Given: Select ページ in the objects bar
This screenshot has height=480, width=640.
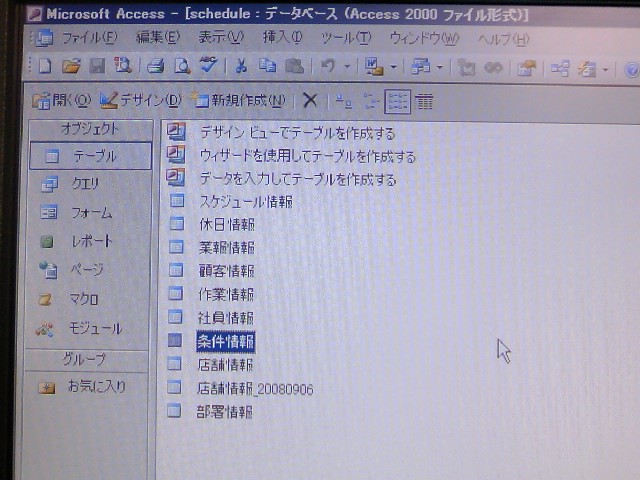Looking at the screenshot, I should 71,270.
